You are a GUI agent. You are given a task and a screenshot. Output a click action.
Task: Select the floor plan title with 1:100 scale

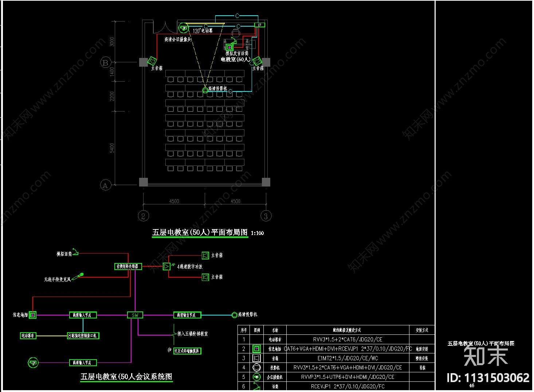click(x=208, y=232)
